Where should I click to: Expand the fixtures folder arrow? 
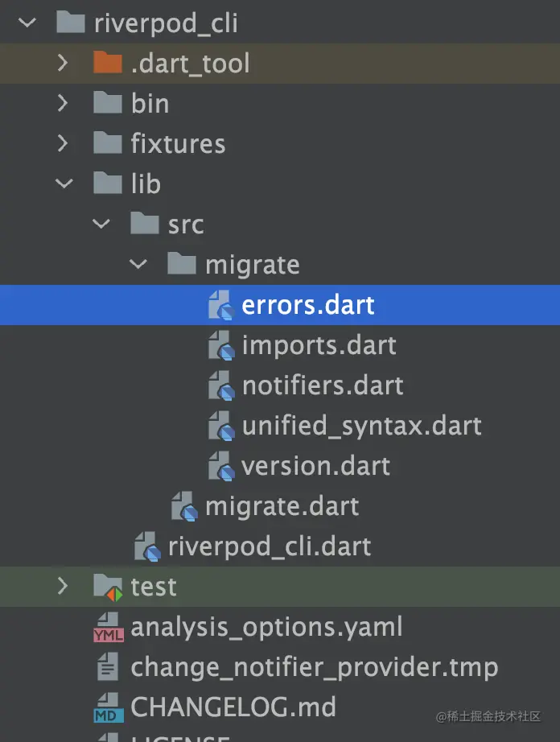point(64,143)
